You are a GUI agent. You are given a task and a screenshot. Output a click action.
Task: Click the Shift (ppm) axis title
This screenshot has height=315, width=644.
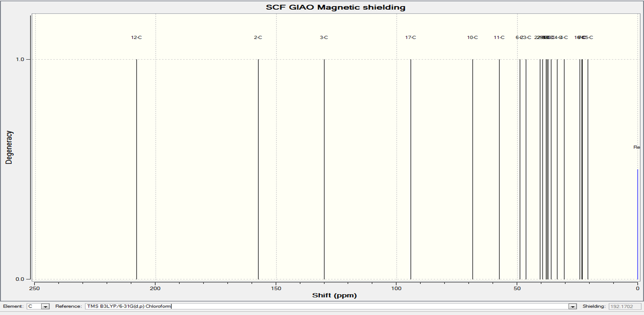[x=334, y=295]
